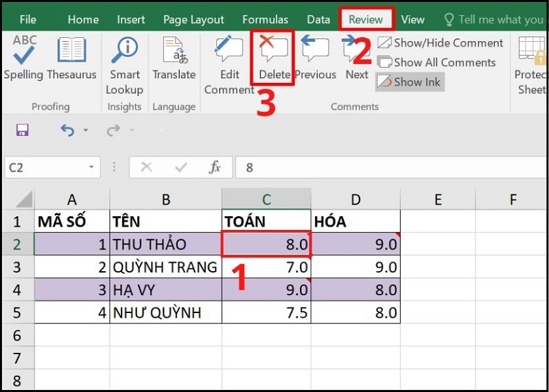Click the Protect Sheet icon

tap(532, 65)
